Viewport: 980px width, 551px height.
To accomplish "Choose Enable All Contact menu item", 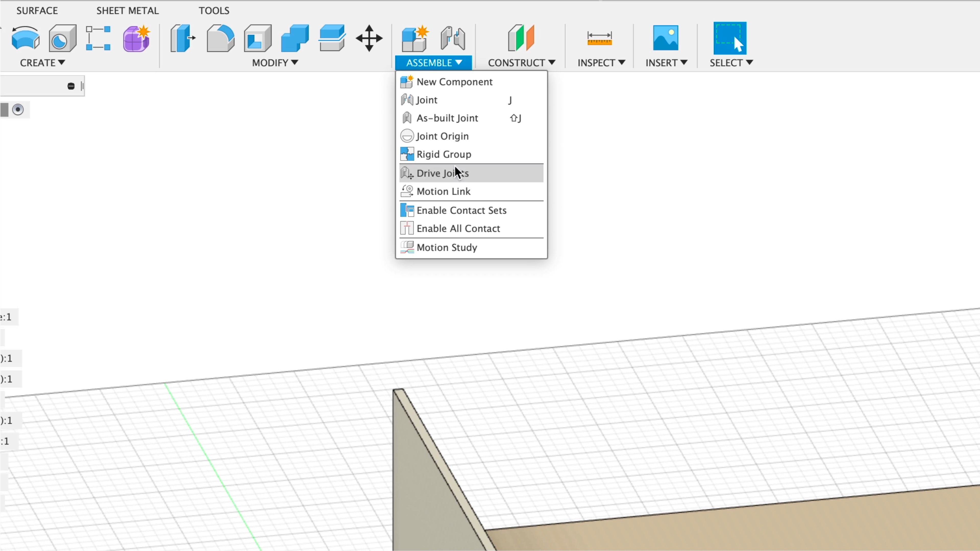I will pos(471,229).
